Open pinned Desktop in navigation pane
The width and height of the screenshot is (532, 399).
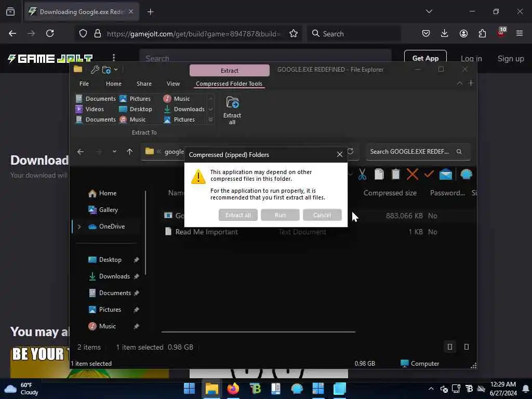pyautogui.click(x=110, y=260)
